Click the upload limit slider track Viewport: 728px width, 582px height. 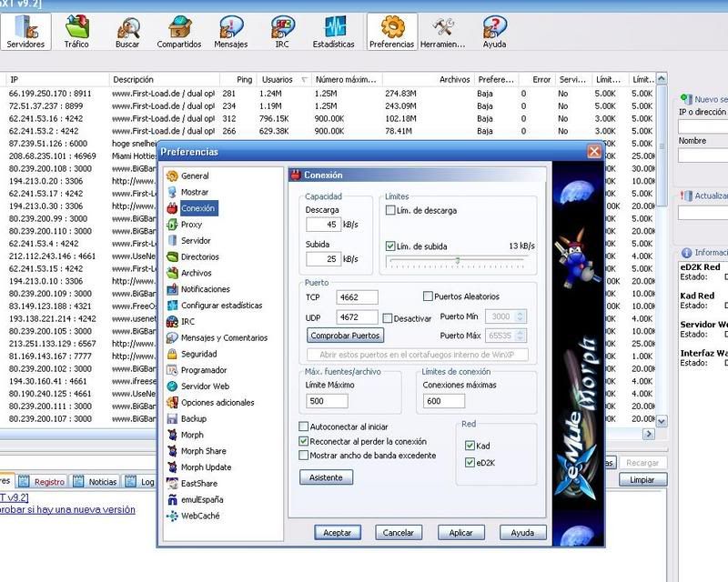[x=457, y=261]
